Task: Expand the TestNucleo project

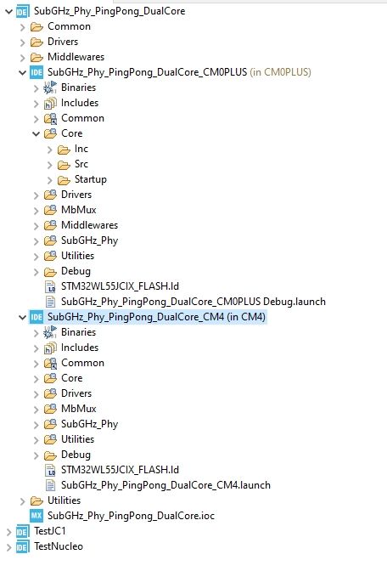Action: point(9,547)
